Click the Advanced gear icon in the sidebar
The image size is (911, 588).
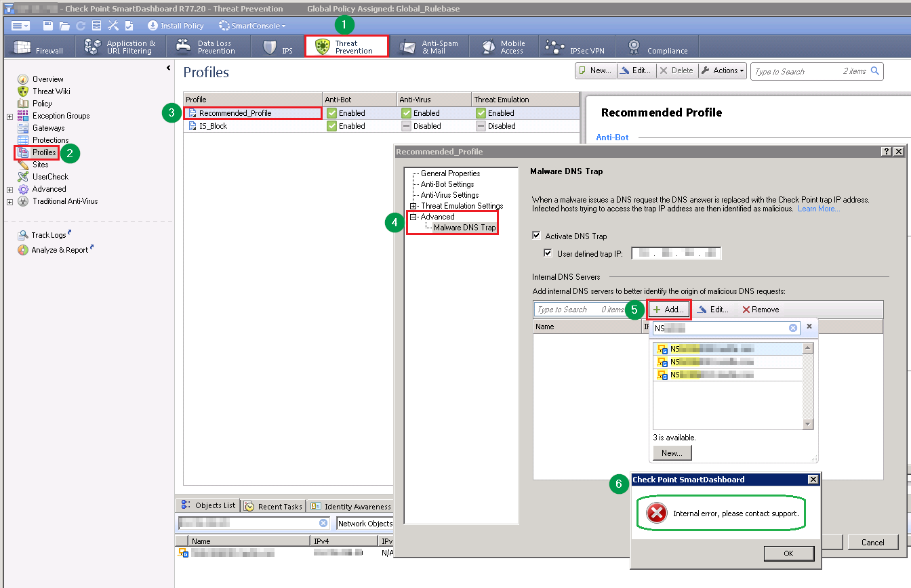point(23,189)
